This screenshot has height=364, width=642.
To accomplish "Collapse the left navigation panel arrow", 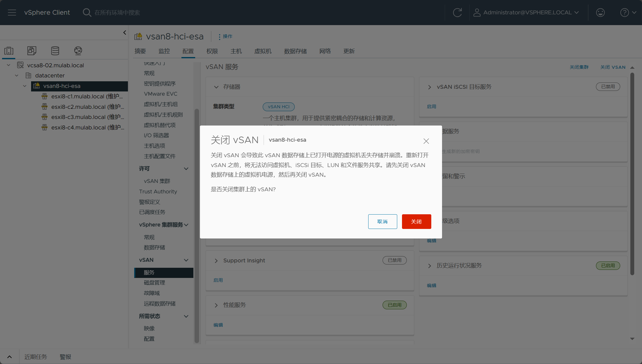I will click(125, 32).
